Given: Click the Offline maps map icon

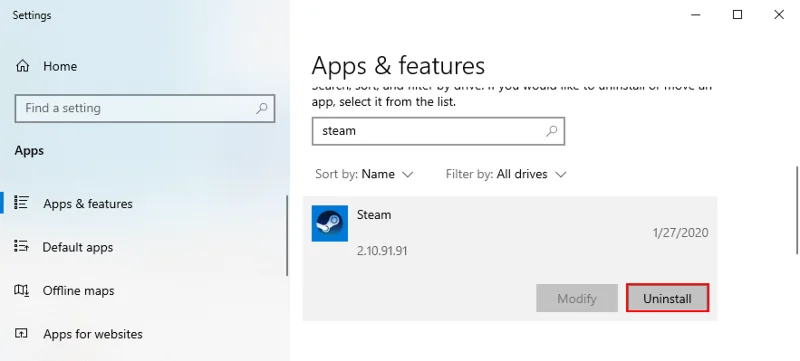Looking at the screenshot, I should (21, 290).
